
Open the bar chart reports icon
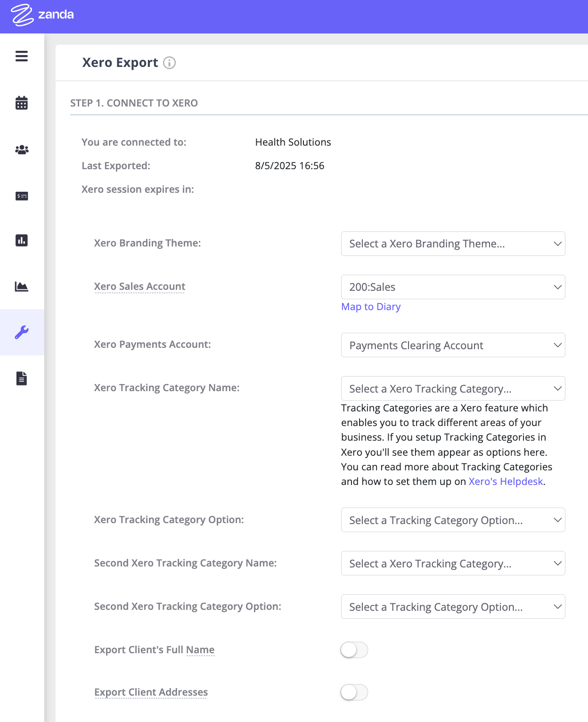22,240
